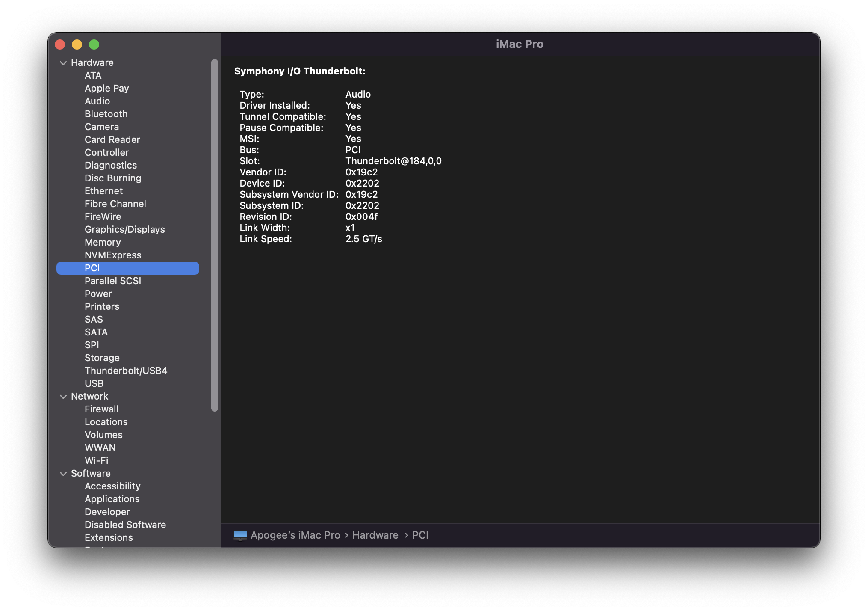Open the Parallel SCSI entry
This screenshot has height=611, width=868.
point(113,281)
